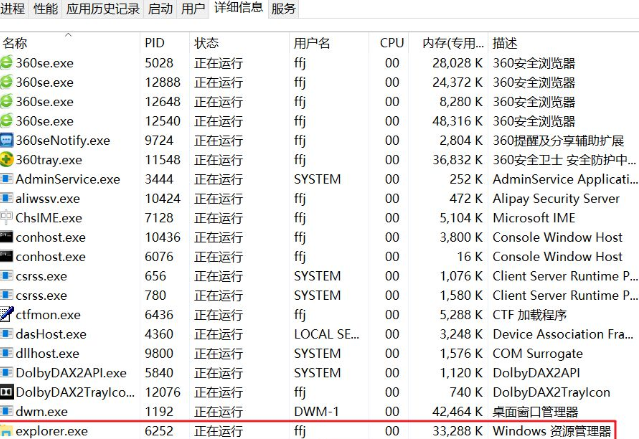The height and width of the screenshot is (439, 639).
Task: Click the AdminService.exe process icon
Action: click(x=7, y=179)
